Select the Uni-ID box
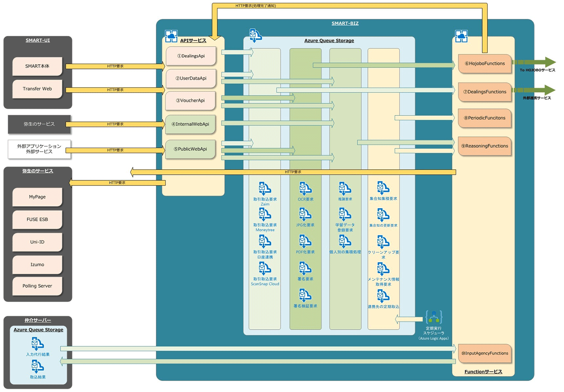564x392 pixels. (37, 242)
